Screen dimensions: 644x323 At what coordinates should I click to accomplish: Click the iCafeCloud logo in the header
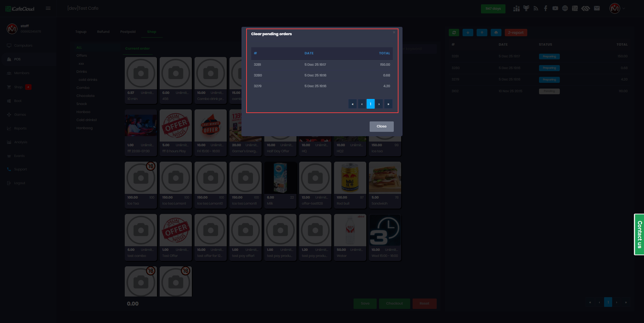tap(20, 9)
